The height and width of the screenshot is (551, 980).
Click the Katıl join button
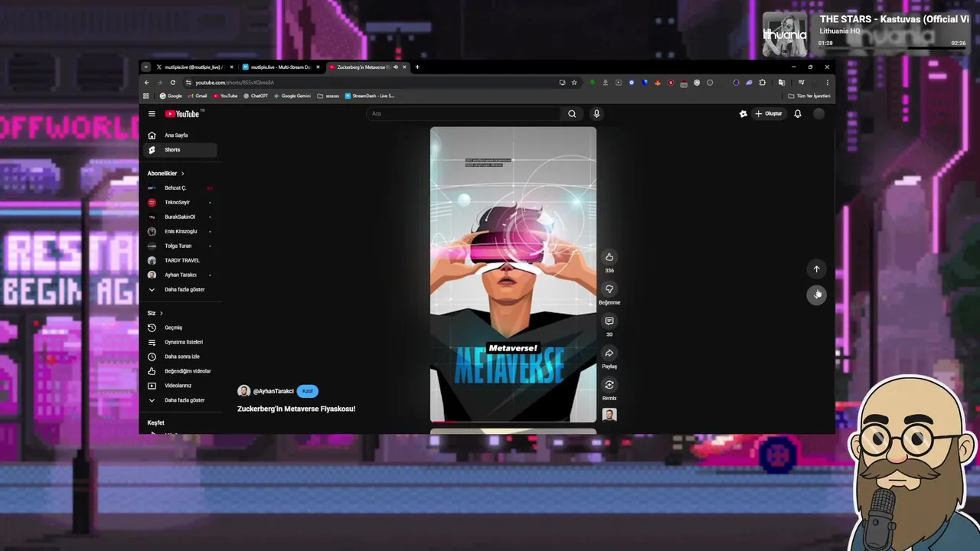click(307, 391)
